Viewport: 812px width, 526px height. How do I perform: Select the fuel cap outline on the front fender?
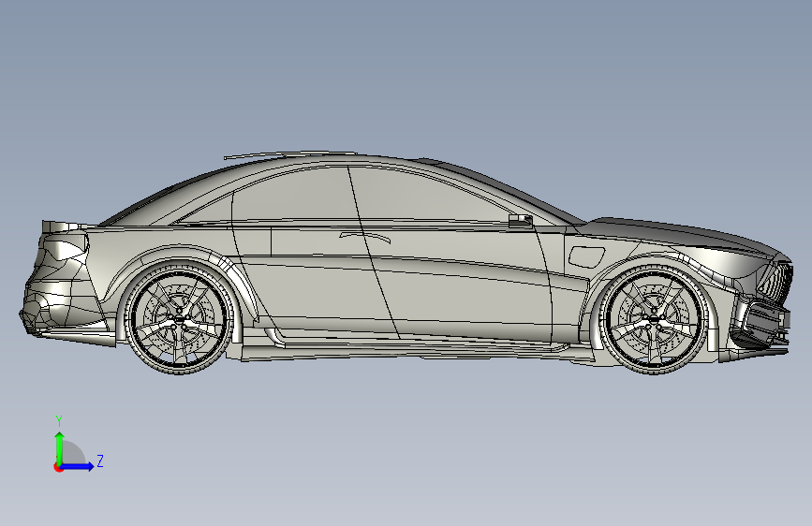[x=586, y=256]
